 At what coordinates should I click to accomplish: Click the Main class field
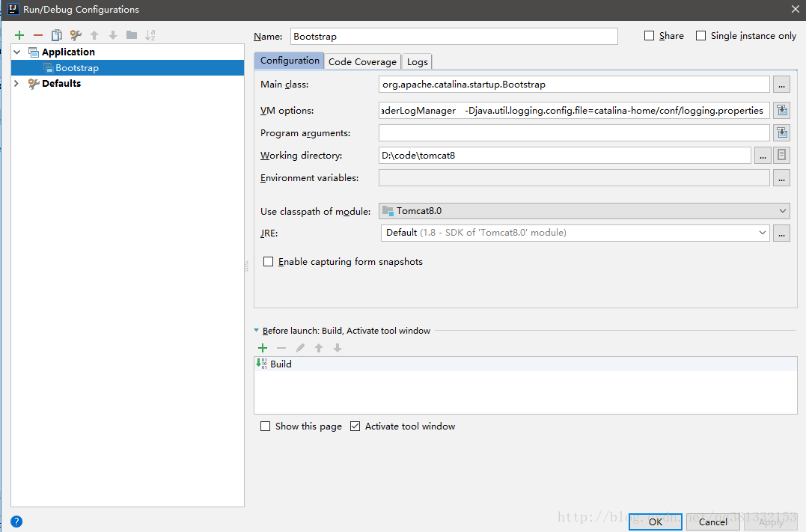(574, 85)
